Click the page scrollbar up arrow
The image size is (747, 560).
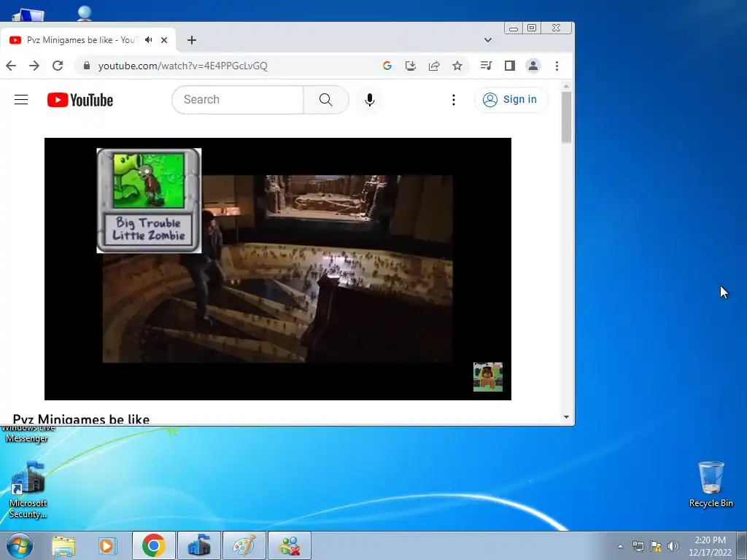566,87
